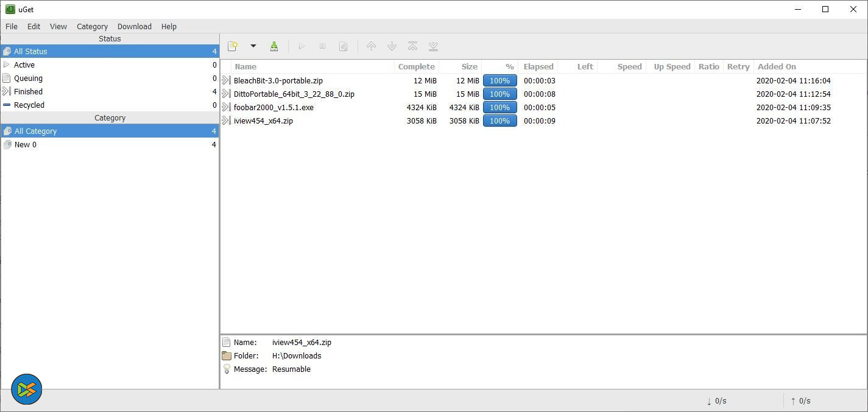Select foobar2000_v1.5.1.exe download row
Image resolution: width=868 pixels, height=412 pixels.
pyautogui.click(x=543, y=107)
